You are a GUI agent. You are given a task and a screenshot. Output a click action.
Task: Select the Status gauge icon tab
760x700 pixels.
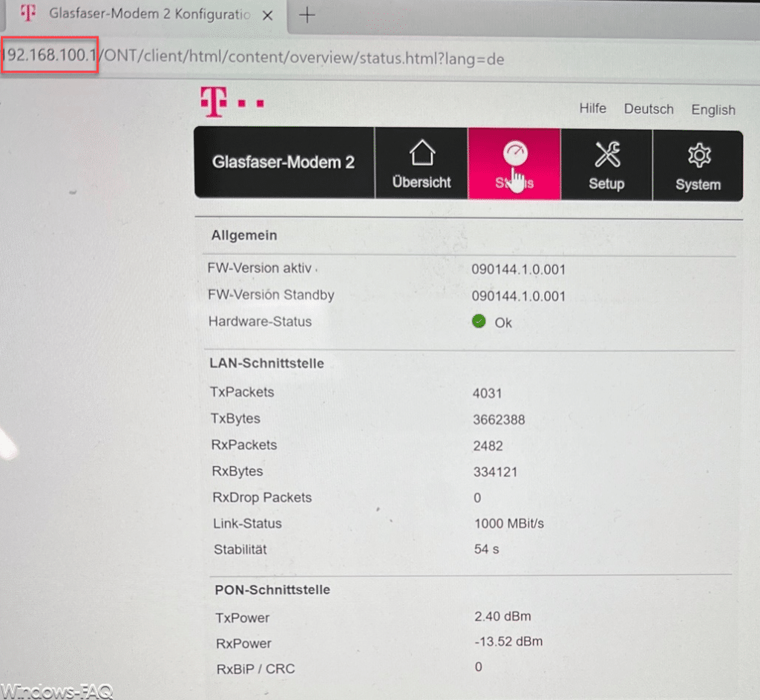[x=514, y=163]
